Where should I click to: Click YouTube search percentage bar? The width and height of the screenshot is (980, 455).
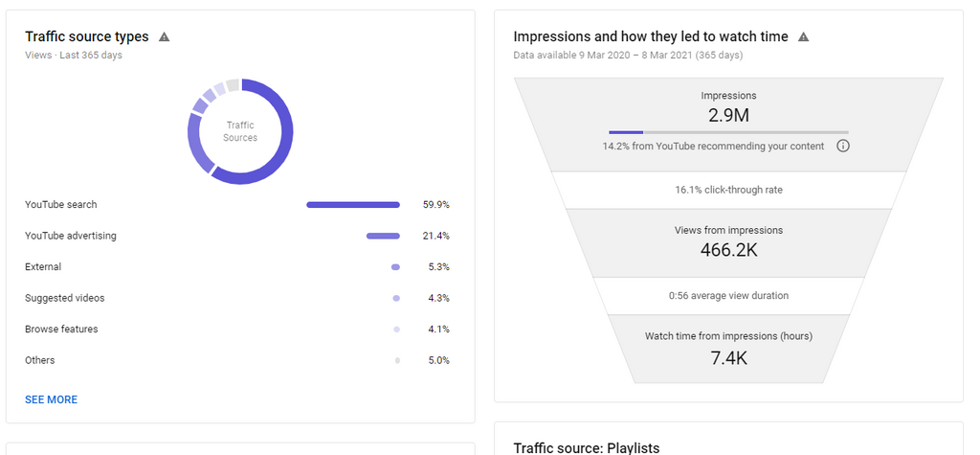pos(352,205)
